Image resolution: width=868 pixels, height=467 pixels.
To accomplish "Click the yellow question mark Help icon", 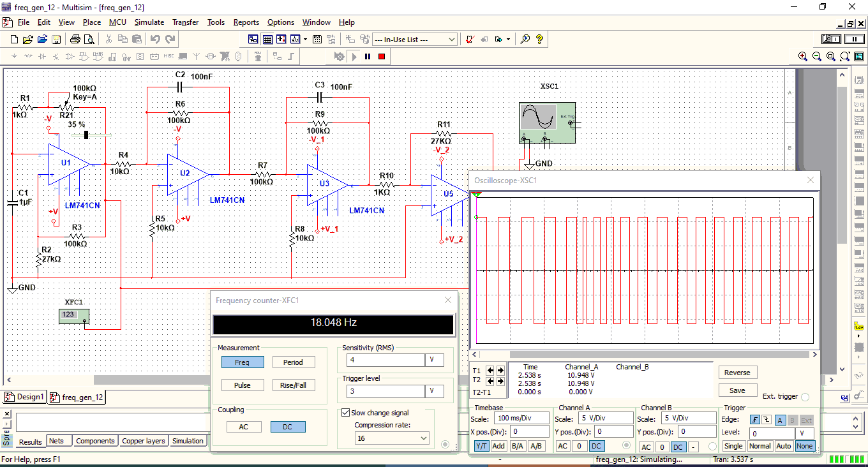I will click(x=539, y=40).
